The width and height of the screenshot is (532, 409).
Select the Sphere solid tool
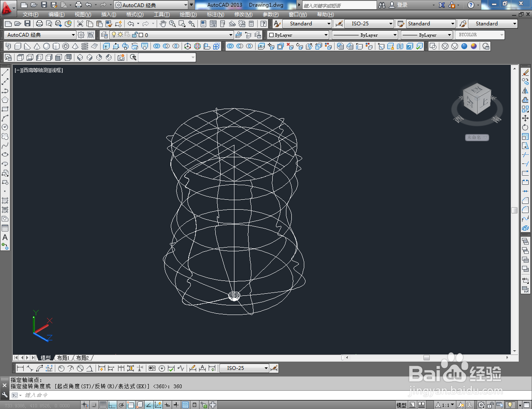(x=47, y=46)
